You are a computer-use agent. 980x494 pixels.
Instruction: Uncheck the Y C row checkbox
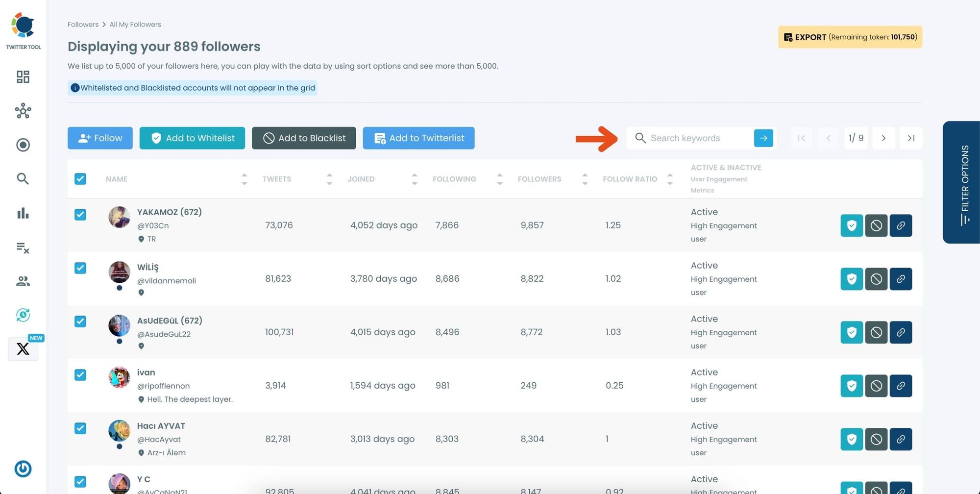pyautogui.click(x=80, y=482)
